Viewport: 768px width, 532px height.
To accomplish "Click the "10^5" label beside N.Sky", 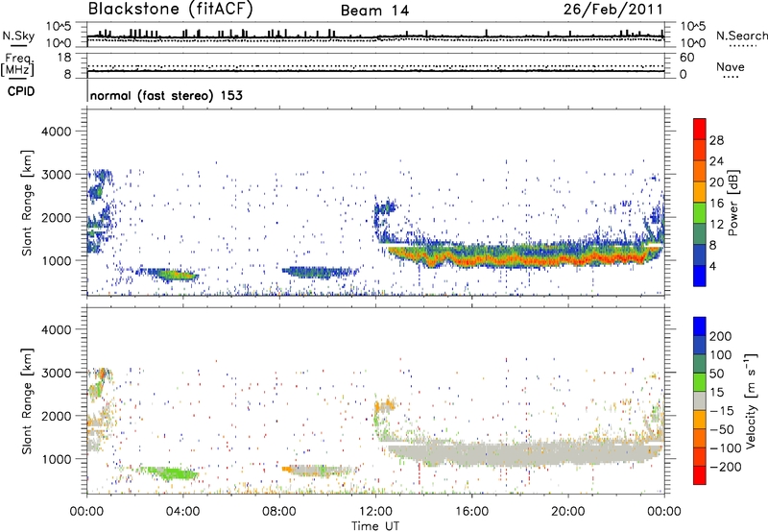I will 59,26.
